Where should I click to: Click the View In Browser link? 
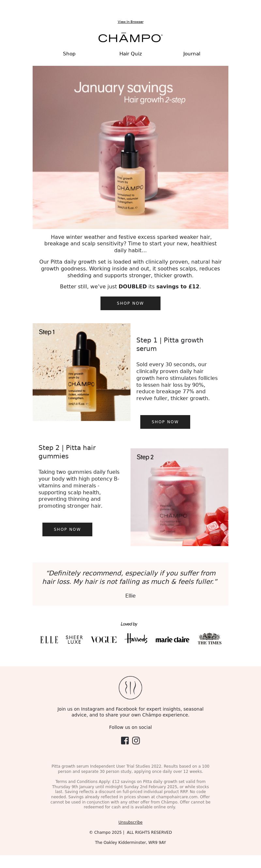click(130, 22)
